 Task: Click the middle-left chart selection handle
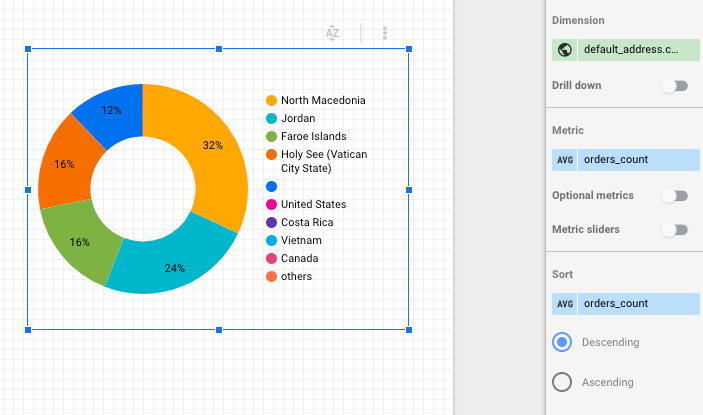pos(28,190)
